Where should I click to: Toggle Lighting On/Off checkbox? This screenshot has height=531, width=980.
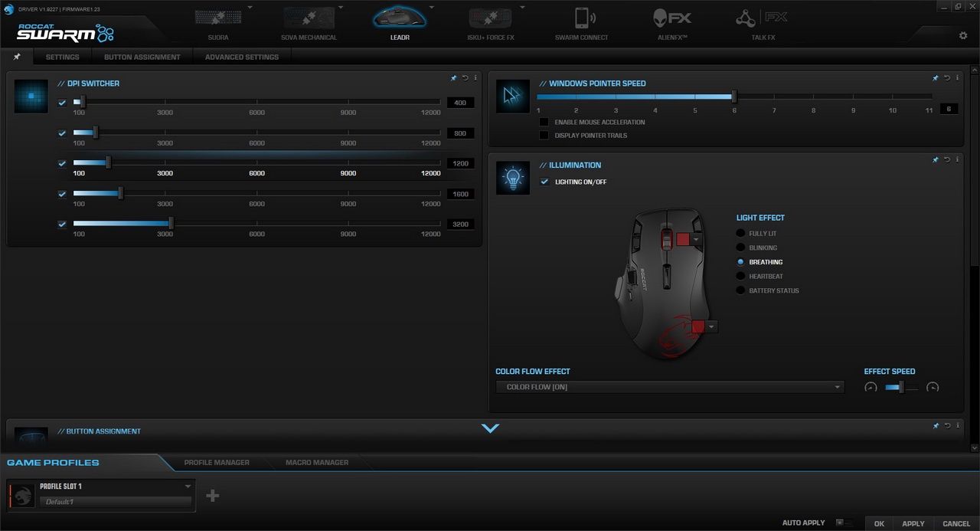[x=544, y=182]
